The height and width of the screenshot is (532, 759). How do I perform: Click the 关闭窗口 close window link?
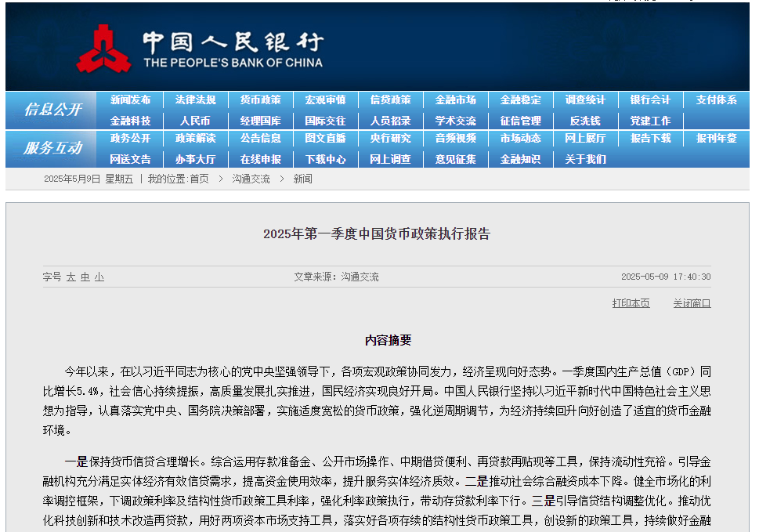692,303
